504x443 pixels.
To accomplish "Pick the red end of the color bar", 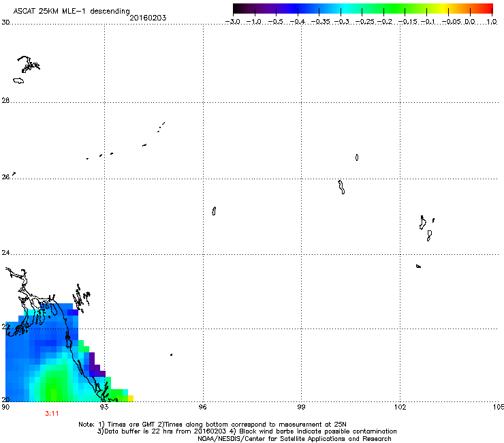I will [489, 9].
